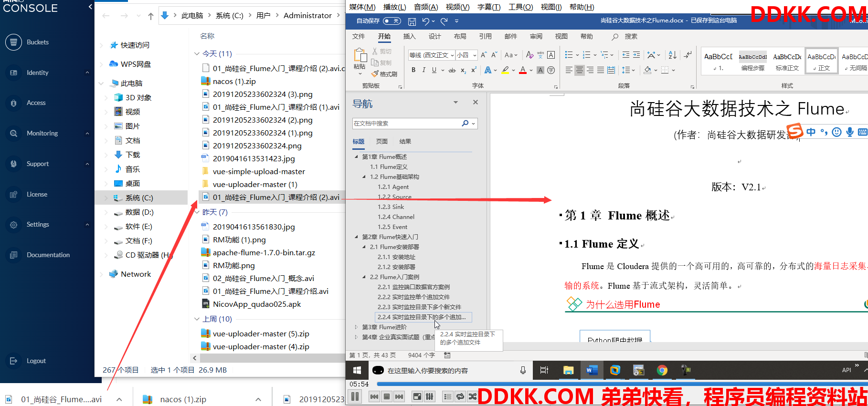Click the justify alignment icon
Viewport: 868px width, 406px height.
pyautogui.click(x=601, y=70)
